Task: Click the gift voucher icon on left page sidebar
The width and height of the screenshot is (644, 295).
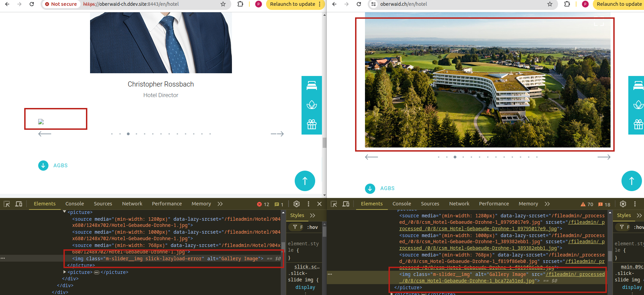Action: point(312,124)
